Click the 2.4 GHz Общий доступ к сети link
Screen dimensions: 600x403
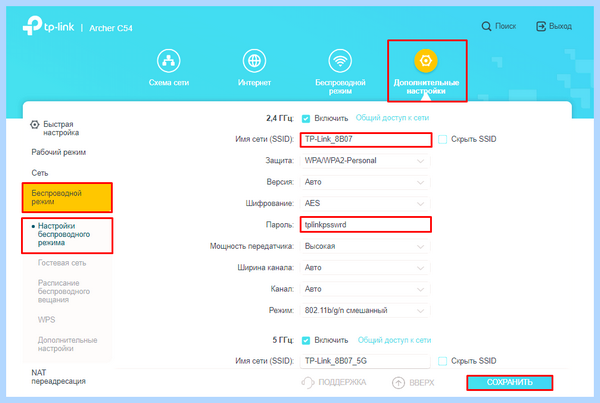pyautogui.click(x=392, y=118)
